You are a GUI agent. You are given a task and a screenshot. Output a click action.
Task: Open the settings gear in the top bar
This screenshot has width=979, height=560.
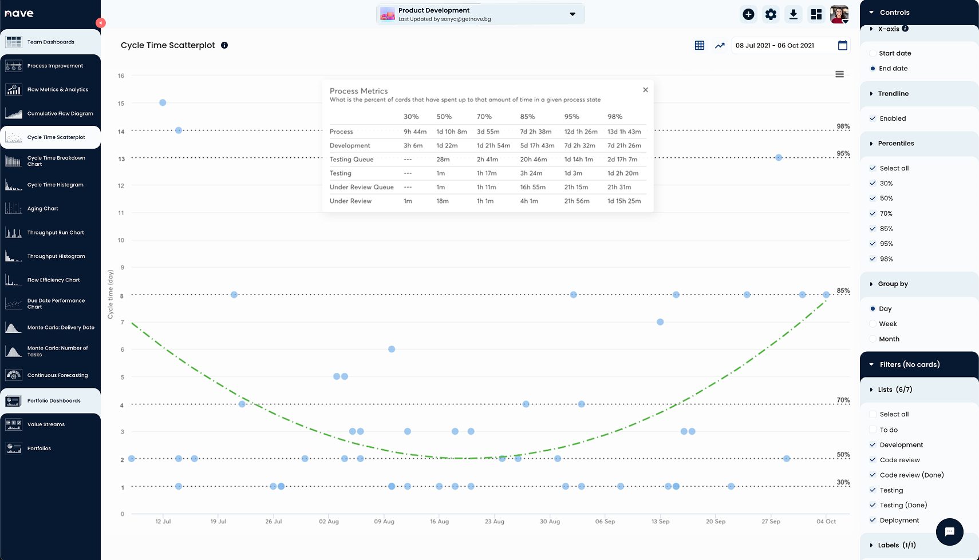pyautogui.click(x=771, y=14)
